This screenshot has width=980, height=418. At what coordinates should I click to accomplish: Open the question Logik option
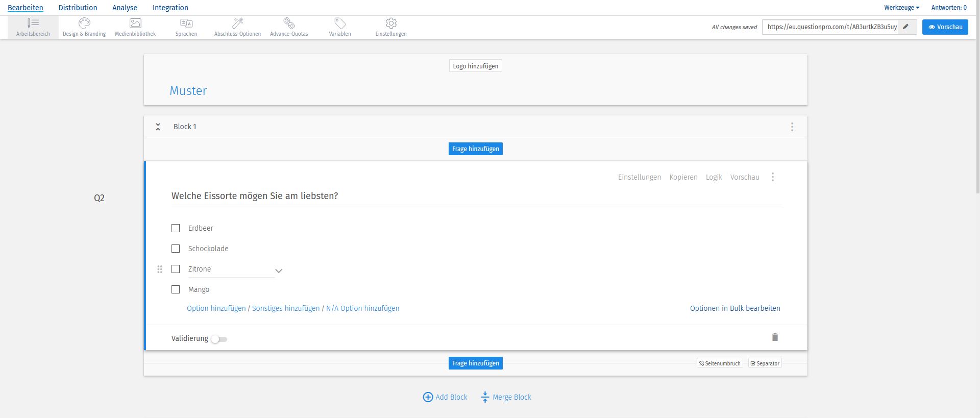(714, 177)
